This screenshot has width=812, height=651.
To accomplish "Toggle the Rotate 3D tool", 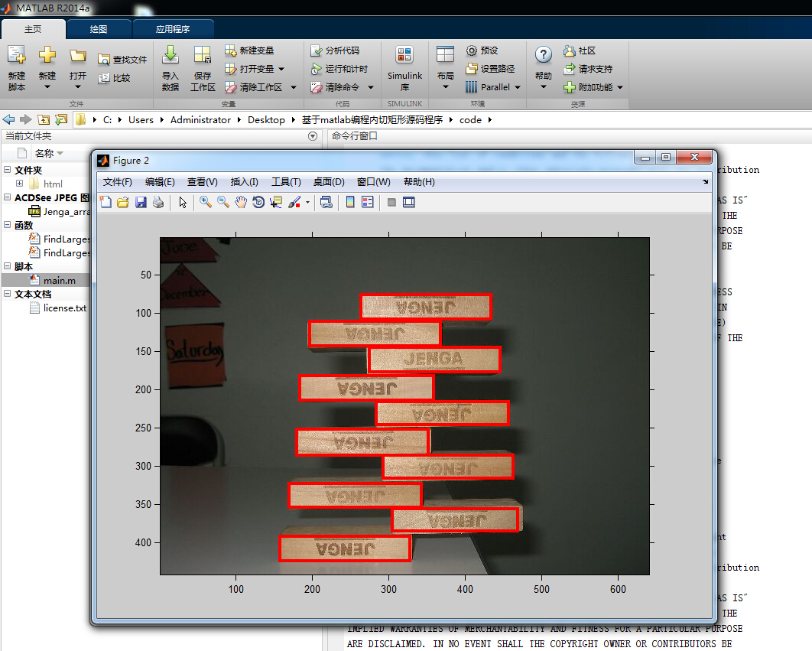I will [258, 202].
